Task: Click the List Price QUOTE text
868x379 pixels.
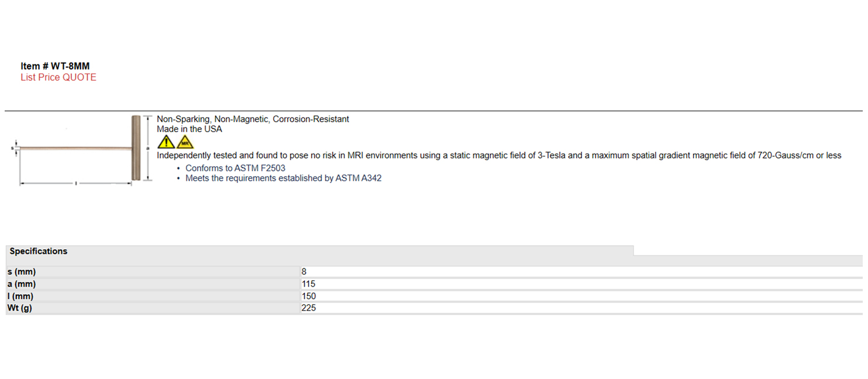Action: point(58,77)
